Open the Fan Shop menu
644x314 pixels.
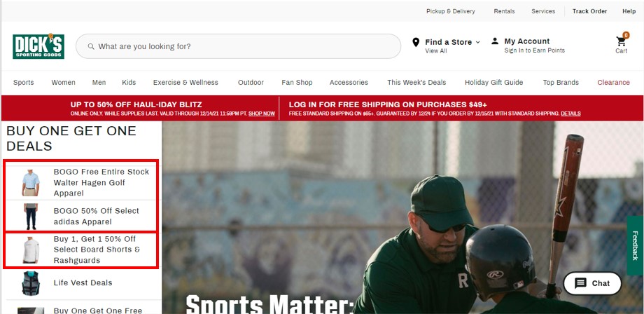pyautogui.click(x=297, y=82)
